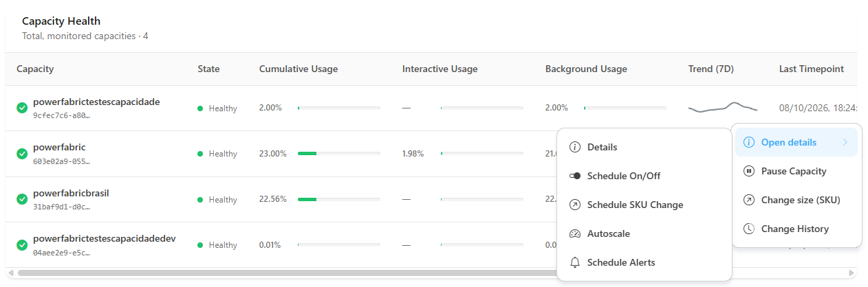
Task: Click capacity name powerfabrictestescapacidade
Action: (x=96, y=102)
